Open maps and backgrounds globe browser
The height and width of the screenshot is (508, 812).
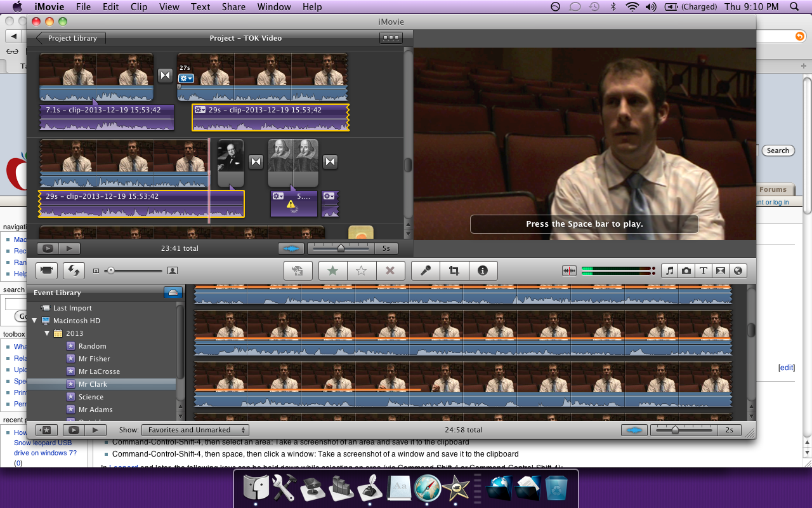[x=738, y=271]
